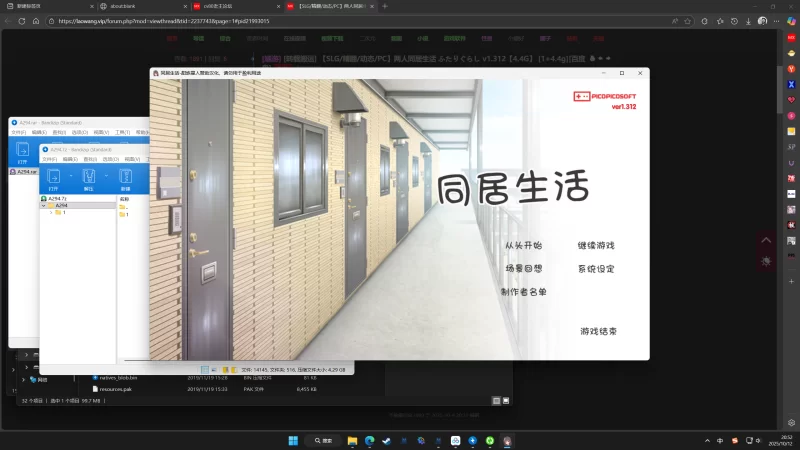
Task: Open browser downloads icon
Action: 748,21
